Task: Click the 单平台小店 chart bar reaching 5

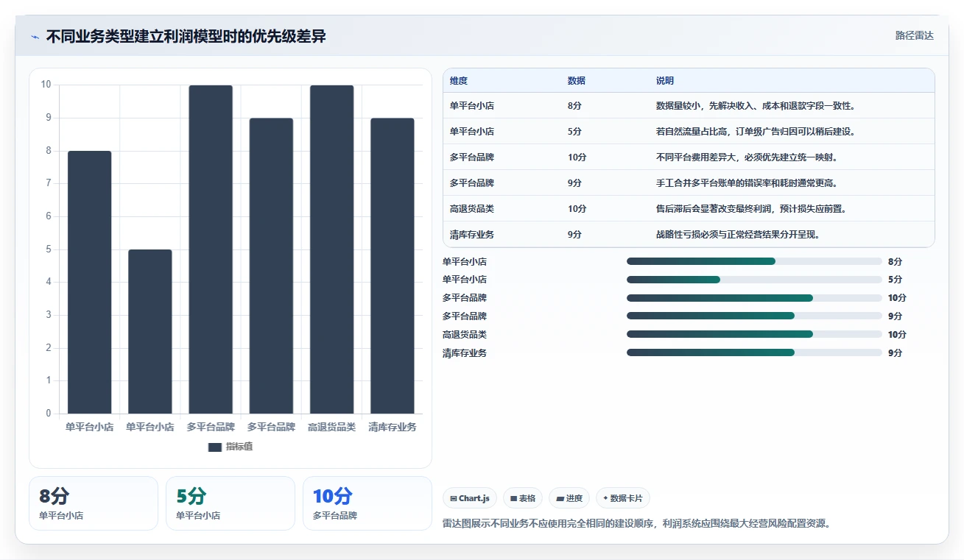Action: pyautogui.click(x=150, y=331)
